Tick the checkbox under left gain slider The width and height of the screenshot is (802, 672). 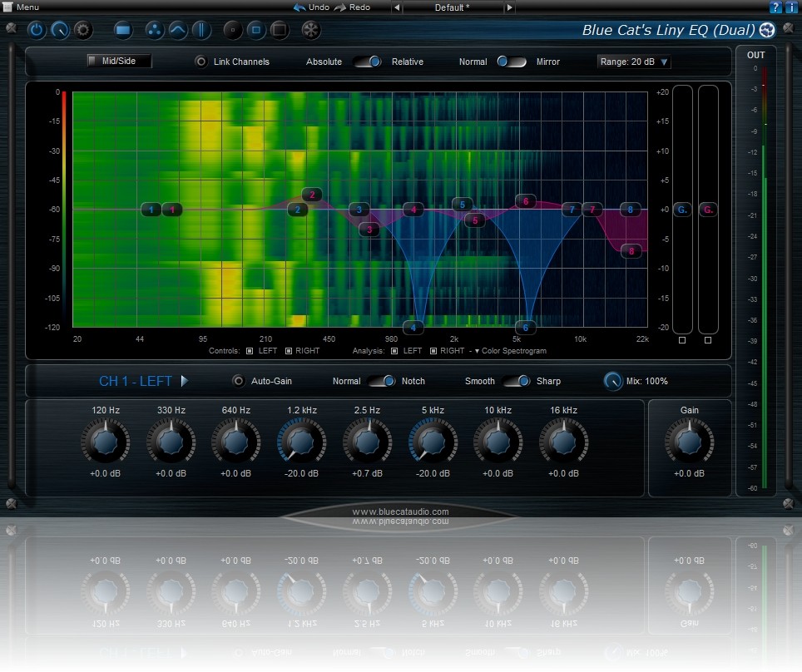pos(682,340)
